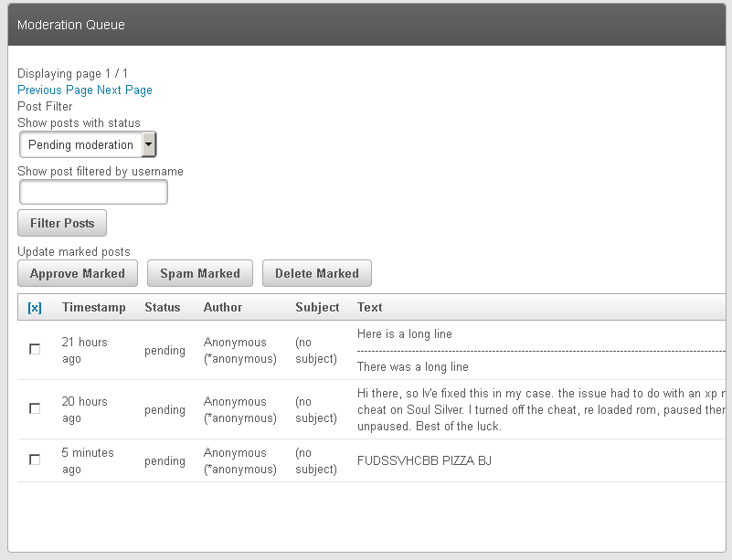Click the Author column header

coord(223,307)
